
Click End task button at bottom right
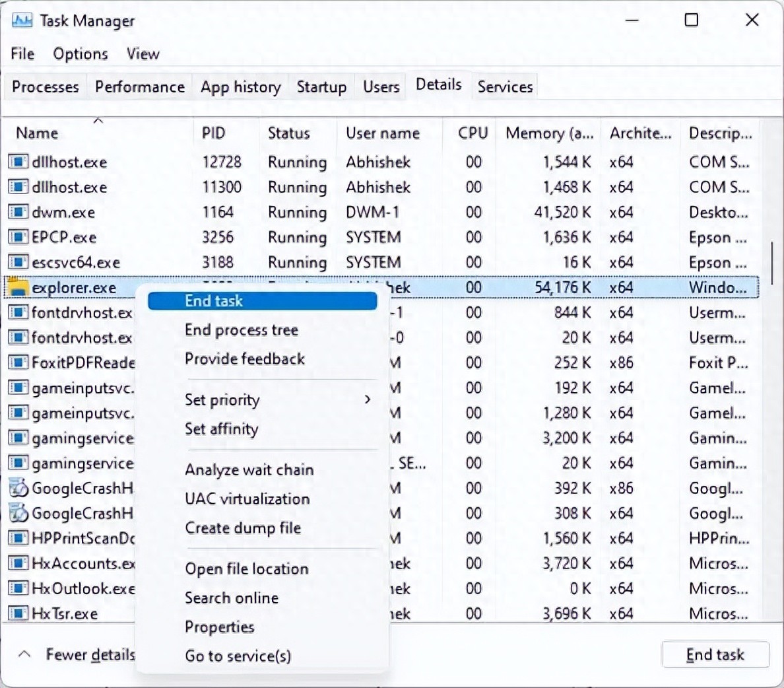tap(715, 654)
